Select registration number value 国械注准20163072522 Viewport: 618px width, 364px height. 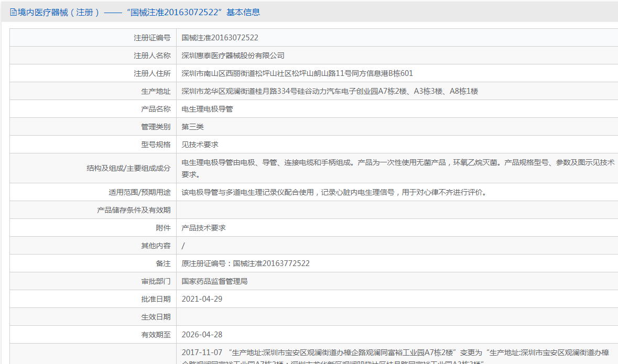click(x=220, y=38)
